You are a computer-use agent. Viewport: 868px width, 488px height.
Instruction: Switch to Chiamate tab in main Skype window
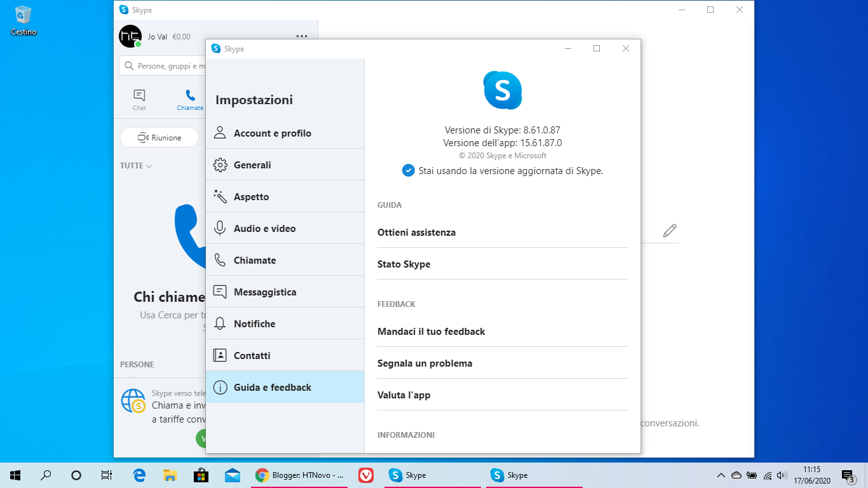[x=190, y=100]
